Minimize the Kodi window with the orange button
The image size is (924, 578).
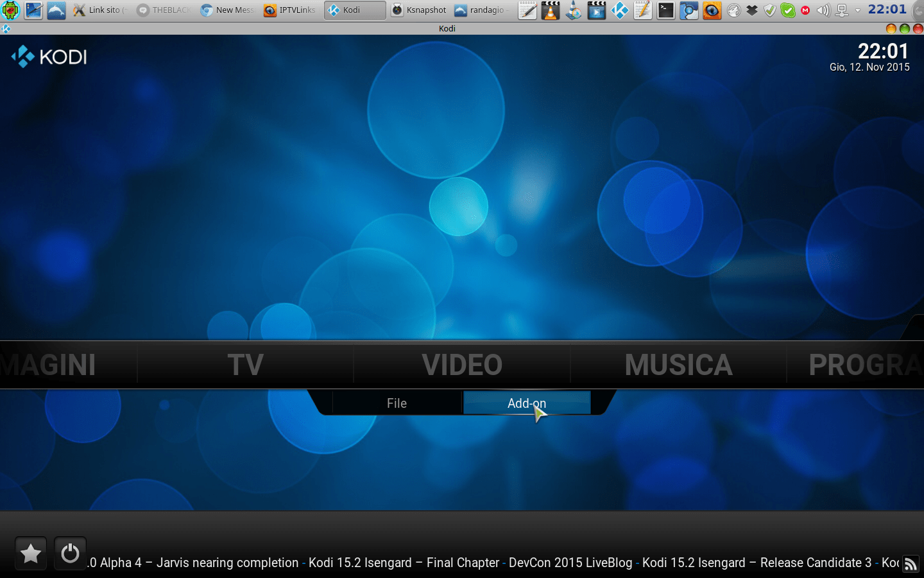(x=891, y=28)
